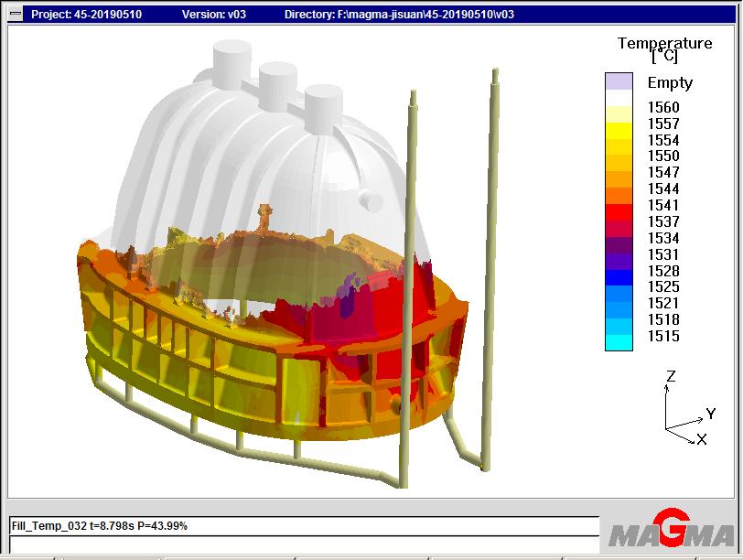Screen dimensions: 743x560
Task: Click the 1544 legend value
Action: (x=663, y=189)
